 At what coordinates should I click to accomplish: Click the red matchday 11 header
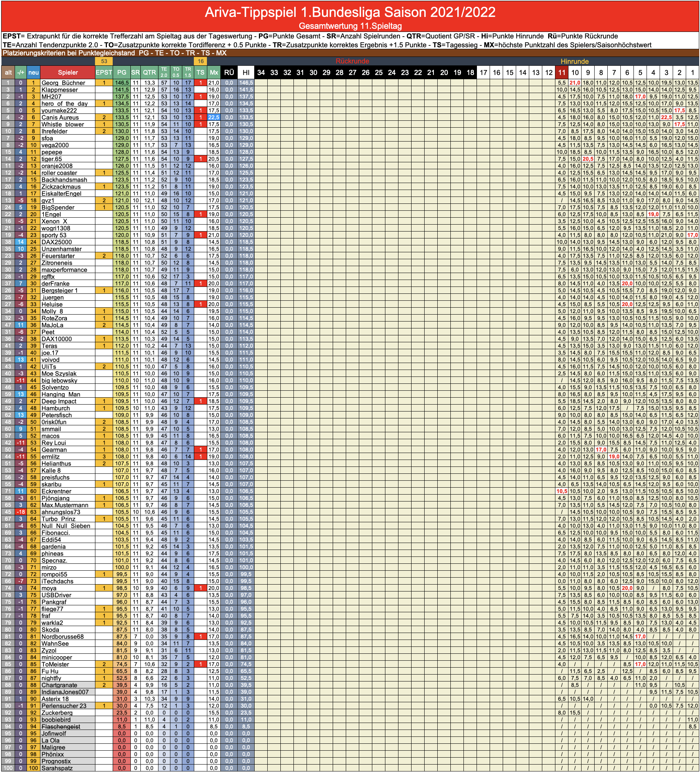pyautogui.click(x=562, y=72)
